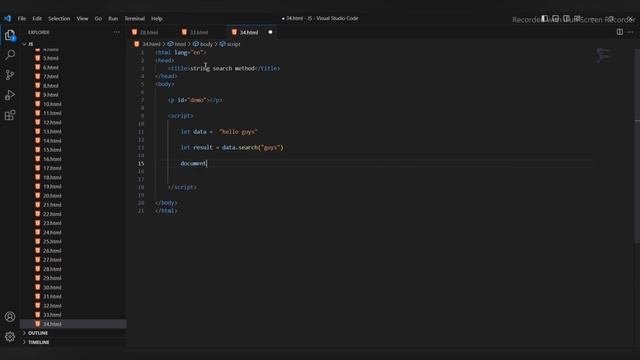This screenshot has height=360, width=640.
Task: Open the File menu
Action: [22, 18]
